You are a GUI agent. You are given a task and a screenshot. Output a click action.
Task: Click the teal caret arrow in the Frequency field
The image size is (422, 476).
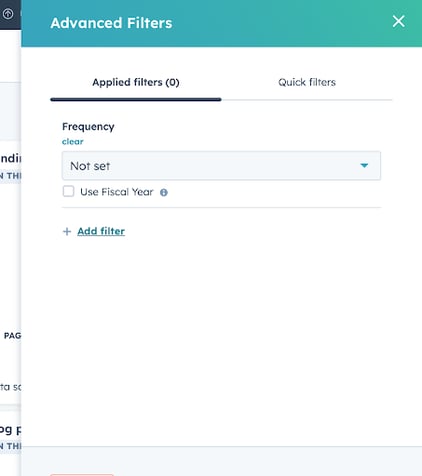click(x=364, y=165)
